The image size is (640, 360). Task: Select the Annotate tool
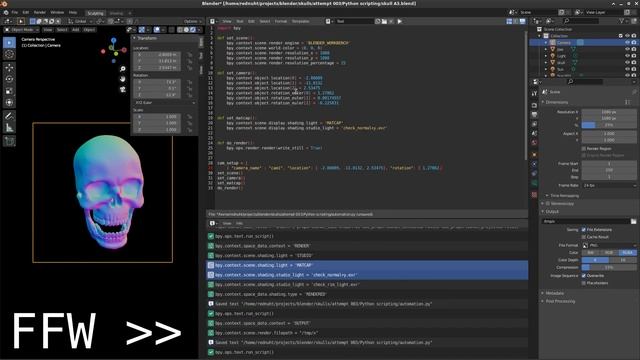tap(9, 116)
